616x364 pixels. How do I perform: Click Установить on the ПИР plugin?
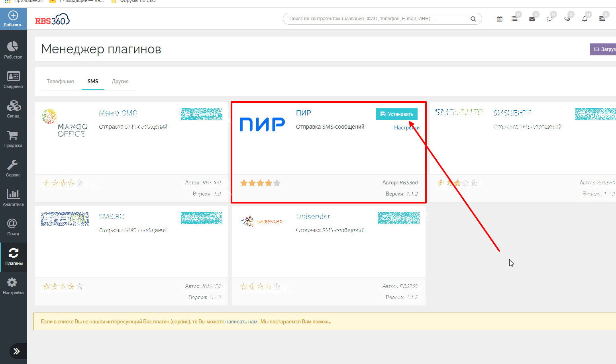click(397, 114)
